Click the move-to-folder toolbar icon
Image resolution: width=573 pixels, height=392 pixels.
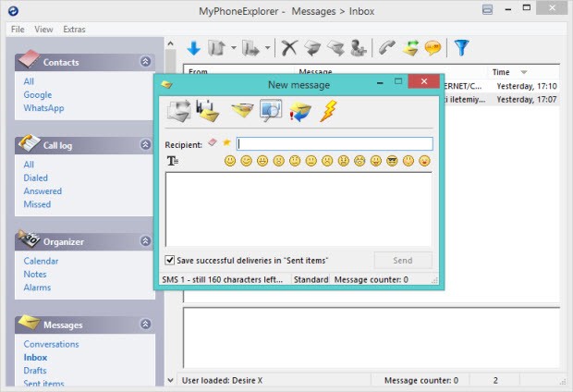[x=250, y=48]
